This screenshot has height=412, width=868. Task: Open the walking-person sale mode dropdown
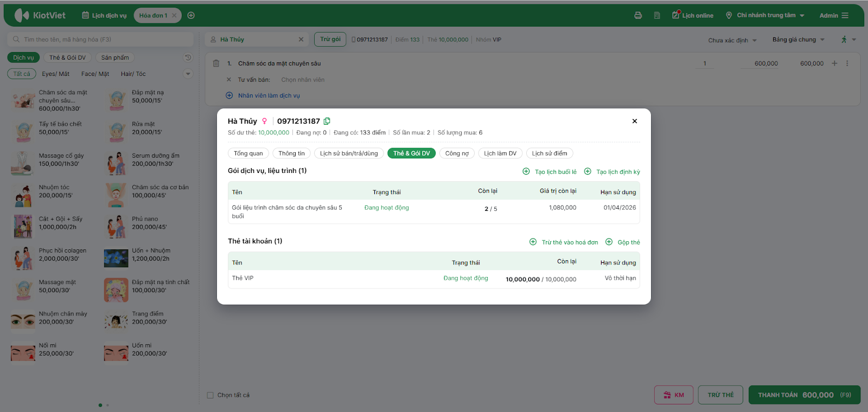tap(848, 40)
